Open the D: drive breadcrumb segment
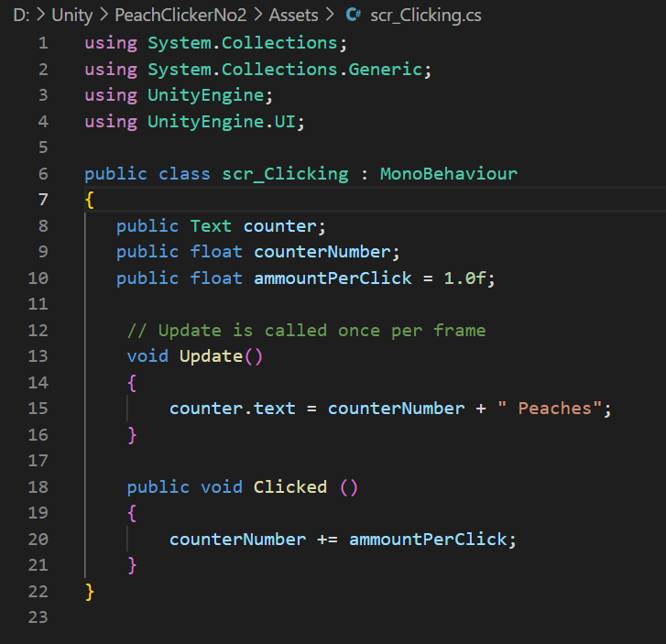Image resolution: width=666 pixels, height=644 pixels. 22,16
